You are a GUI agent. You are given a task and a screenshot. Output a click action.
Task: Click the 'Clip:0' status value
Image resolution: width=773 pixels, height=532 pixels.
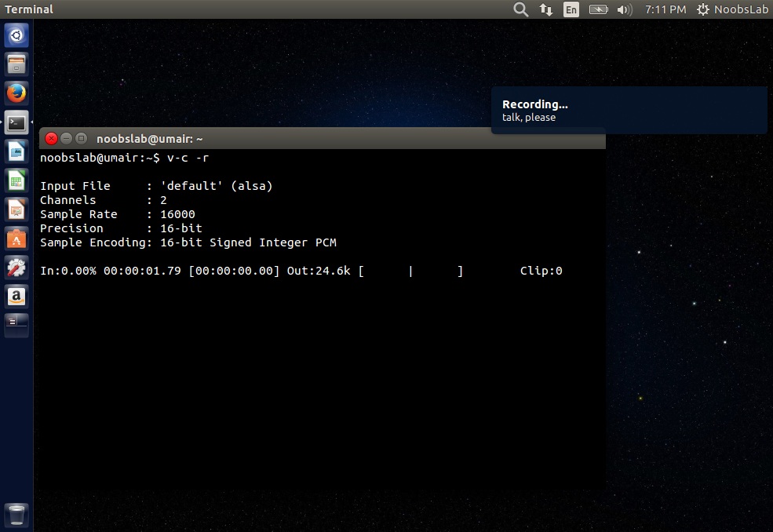[541, 271]
